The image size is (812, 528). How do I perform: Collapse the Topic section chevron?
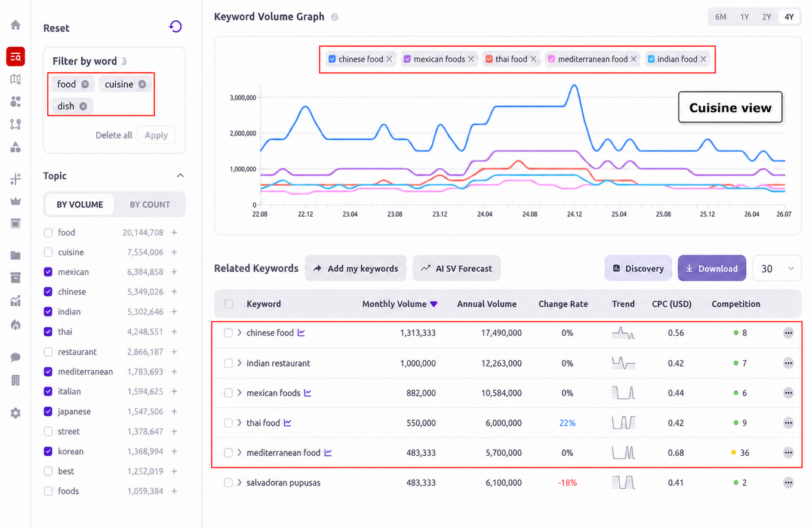(180, 176)
